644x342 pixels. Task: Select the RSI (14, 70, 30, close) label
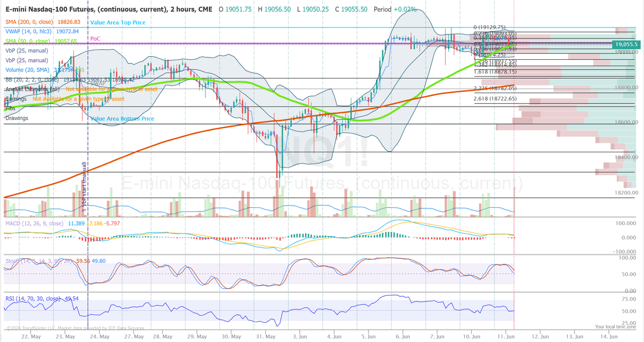(x=33, y=299)
